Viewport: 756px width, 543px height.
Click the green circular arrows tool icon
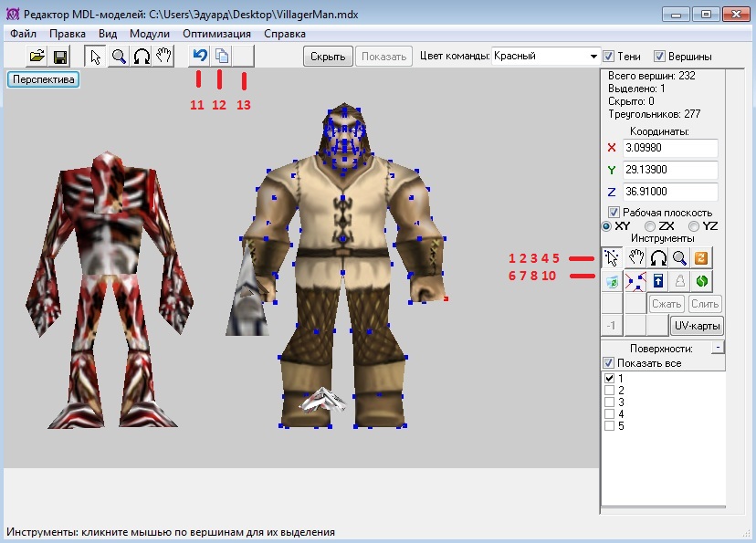tap(702, 281)
